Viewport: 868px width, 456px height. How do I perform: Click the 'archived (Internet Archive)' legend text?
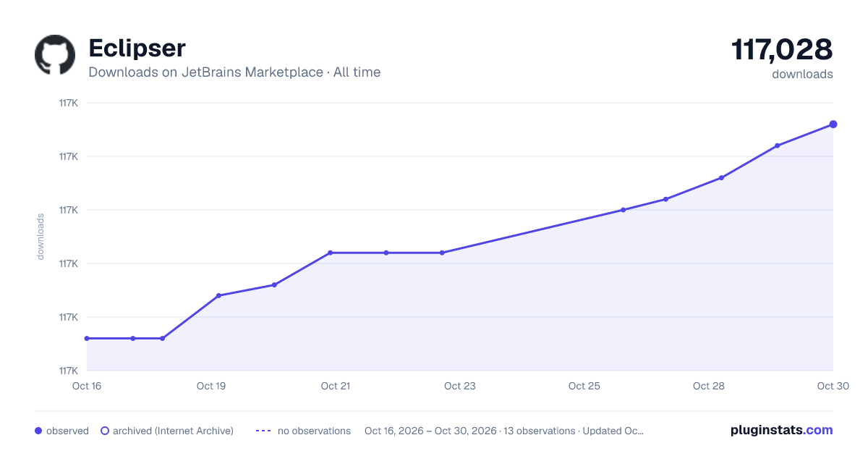pos(173,431)
